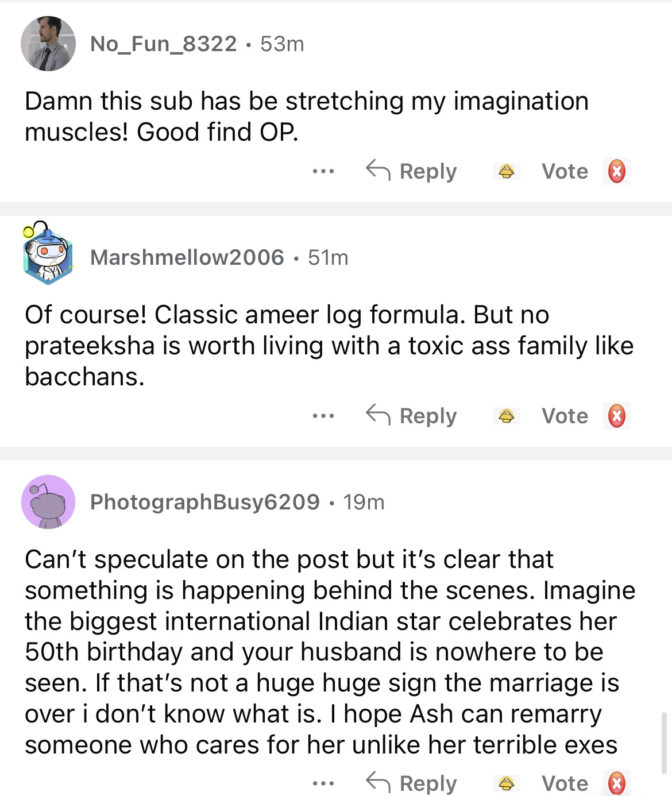Reply to PhotographBusy6209's comment

click(412, 783)
